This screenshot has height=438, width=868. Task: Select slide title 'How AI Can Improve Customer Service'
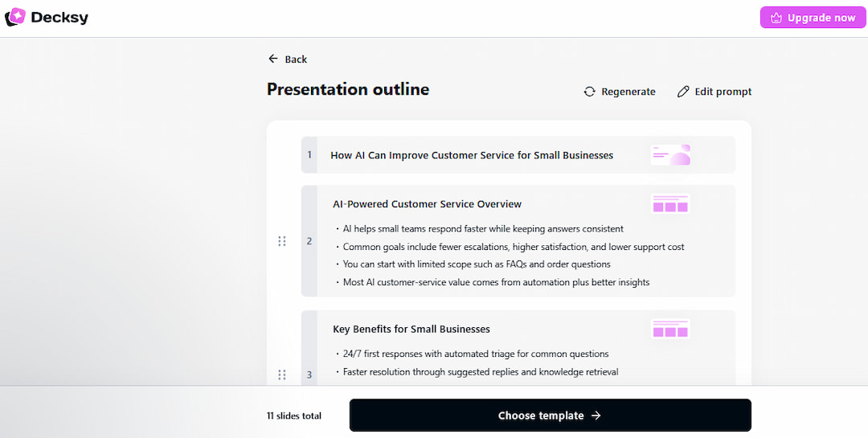click(x=472, y=155)
